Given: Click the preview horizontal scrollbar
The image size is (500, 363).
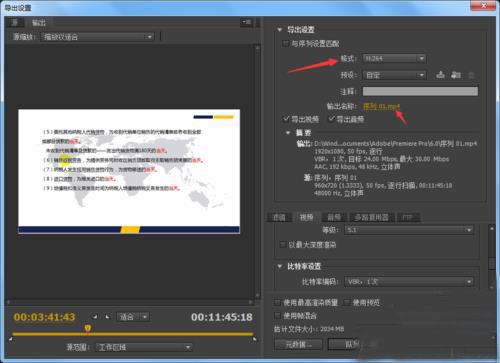Looking at the screenshot, I should [129, 302].
